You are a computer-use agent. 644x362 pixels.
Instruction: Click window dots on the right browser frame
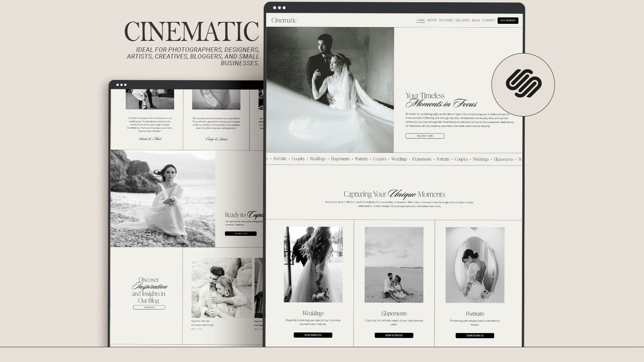click(279, 8)
